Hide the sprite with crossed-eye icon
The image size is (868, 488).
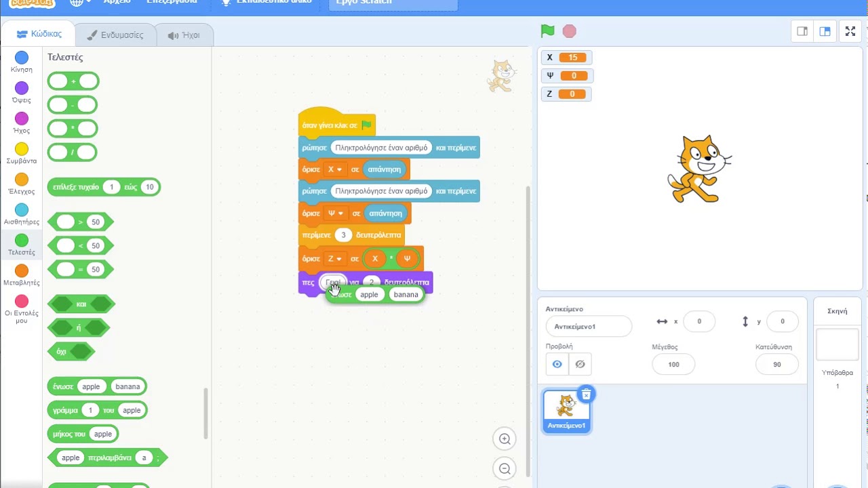pos(580,364)
